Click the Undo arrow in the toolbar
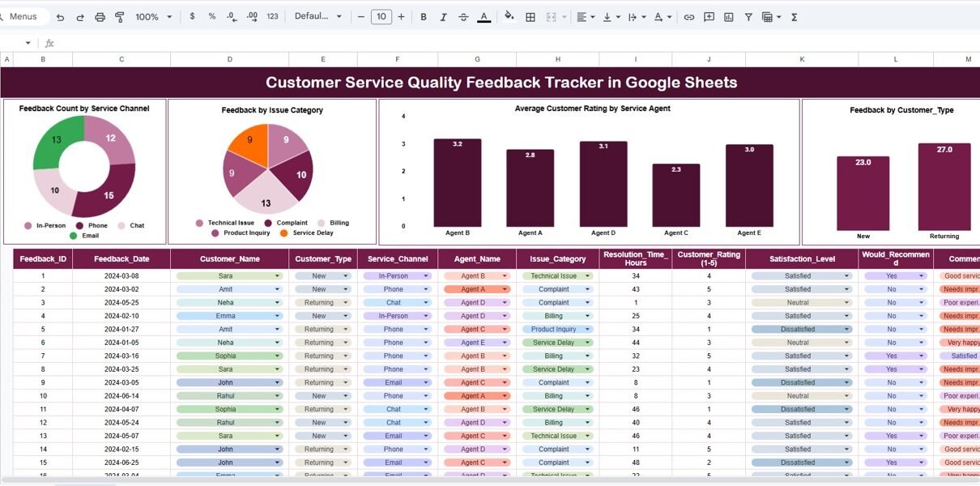980x486 pixels. (60, 17)
